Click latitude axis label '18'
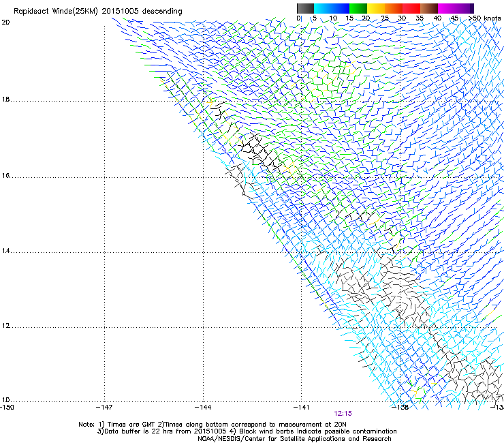The width and height of the screenshot is (504, 443). 5,100
